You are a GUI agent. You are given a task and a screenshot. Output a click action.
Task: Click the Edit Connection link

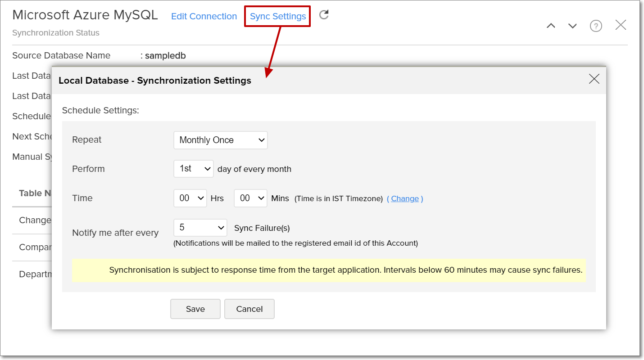[204, 16]
